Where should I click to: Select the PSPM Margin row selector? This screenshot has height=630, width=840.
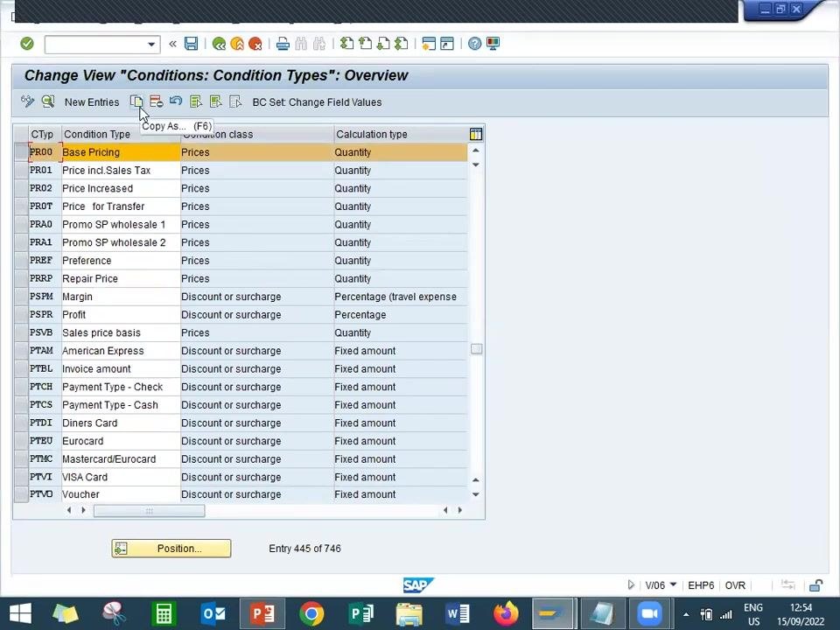[21, 297]
